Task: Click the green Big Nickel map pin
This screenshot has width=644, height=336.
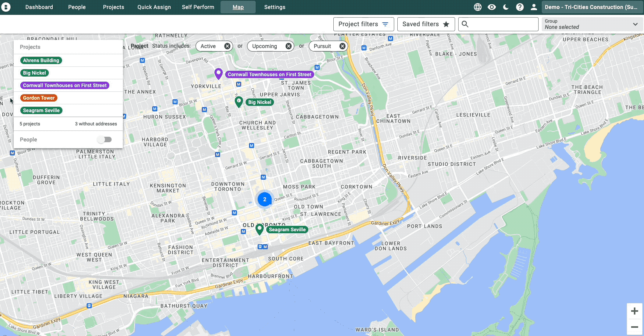Action: pos(239,102)
